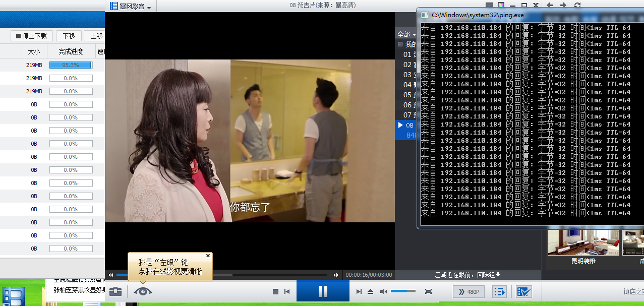Viewport: 644px width, 306px height.
Task: Open the 江湖近在眼前，回味经典 link
Action: [x=468, y=275]
